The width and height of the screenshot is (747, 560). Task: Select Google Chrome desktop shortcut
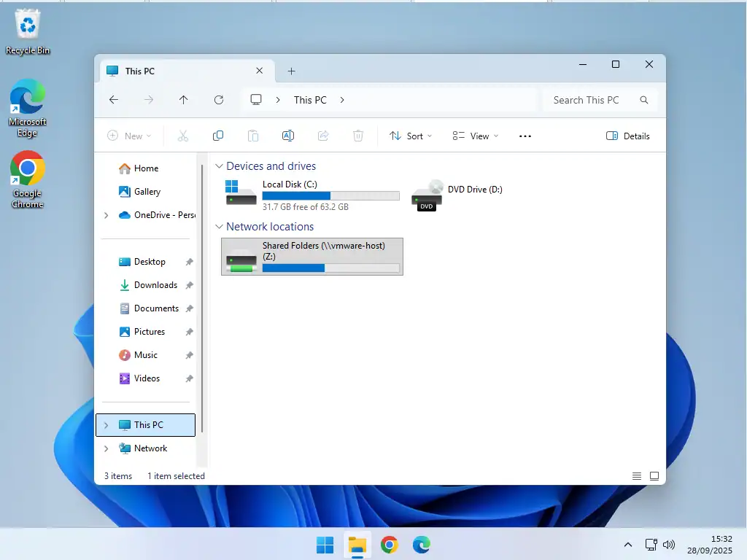28,180
